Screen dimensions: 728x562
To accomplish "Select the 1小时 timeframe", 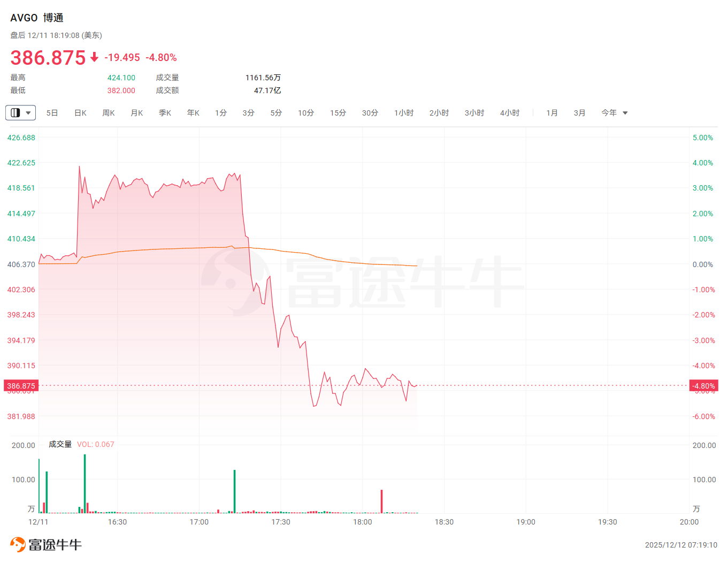I will click(404, 113).
